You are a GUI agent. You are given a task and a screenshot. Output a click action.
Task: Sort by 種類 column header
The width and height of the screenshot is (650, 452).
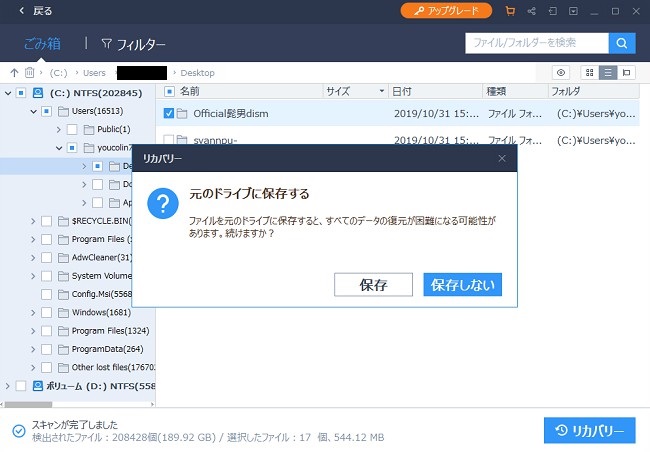click(x=496, y=91)
